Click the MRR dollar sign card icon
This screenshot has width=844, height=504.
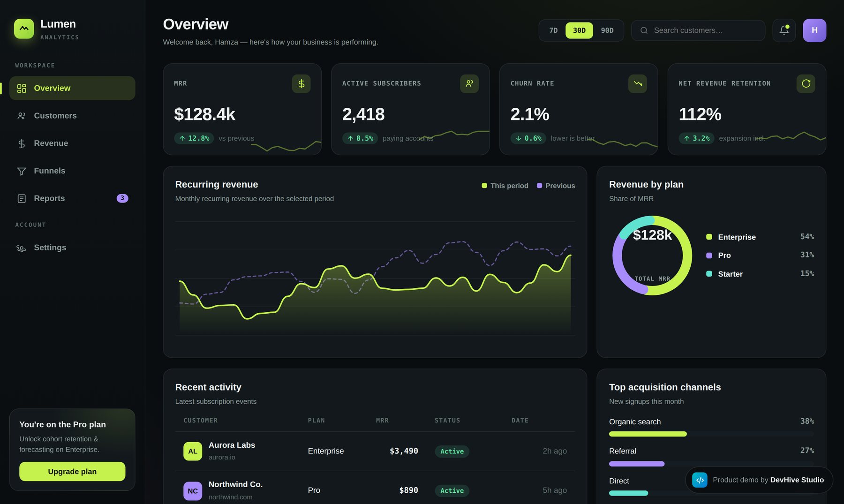[x=301, y=83]
